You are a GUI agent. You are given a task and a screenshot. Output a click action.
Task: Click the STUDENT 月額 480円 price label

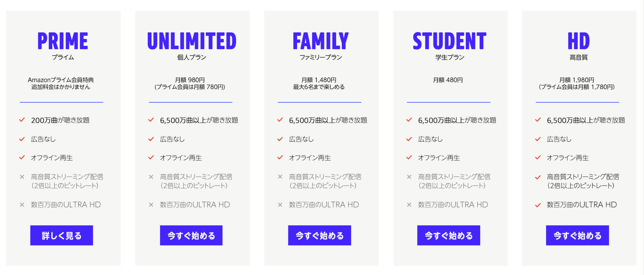tap(448, 80)
